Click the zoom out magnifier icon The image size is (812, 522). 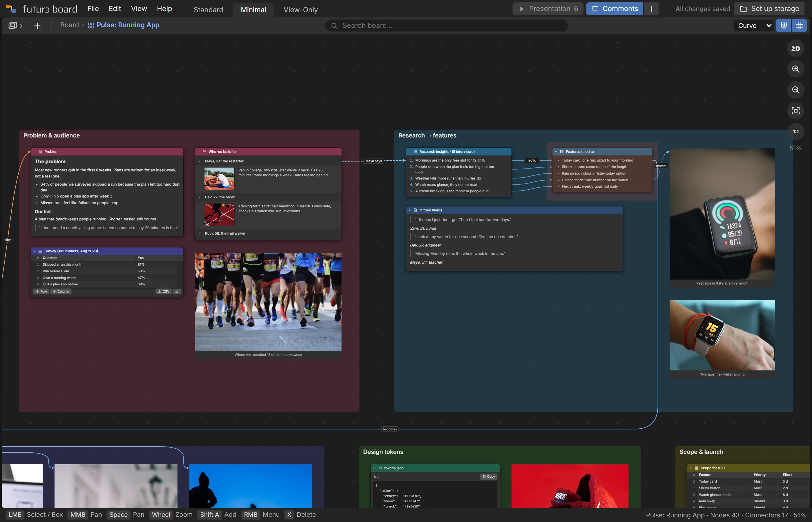click(x=795, y=90)
